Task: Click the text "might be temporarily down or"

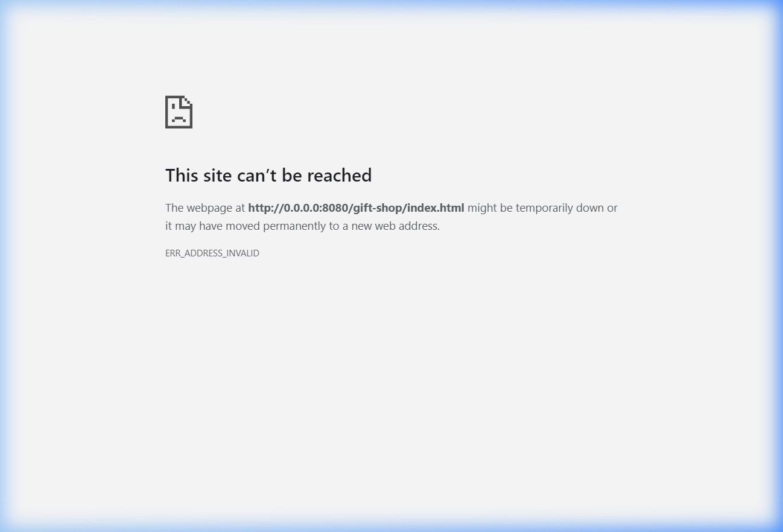Action: (x=542, y=207)
